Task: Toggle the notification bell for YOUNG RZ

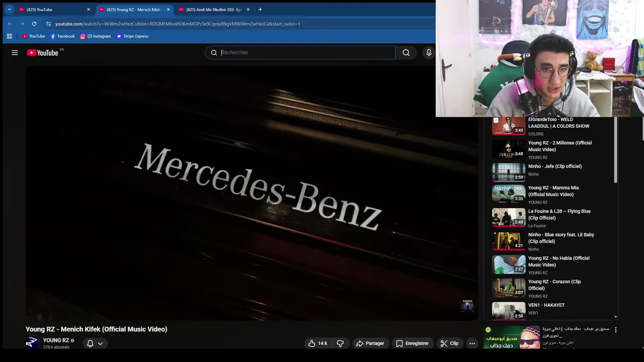Action: click(90, 343)
